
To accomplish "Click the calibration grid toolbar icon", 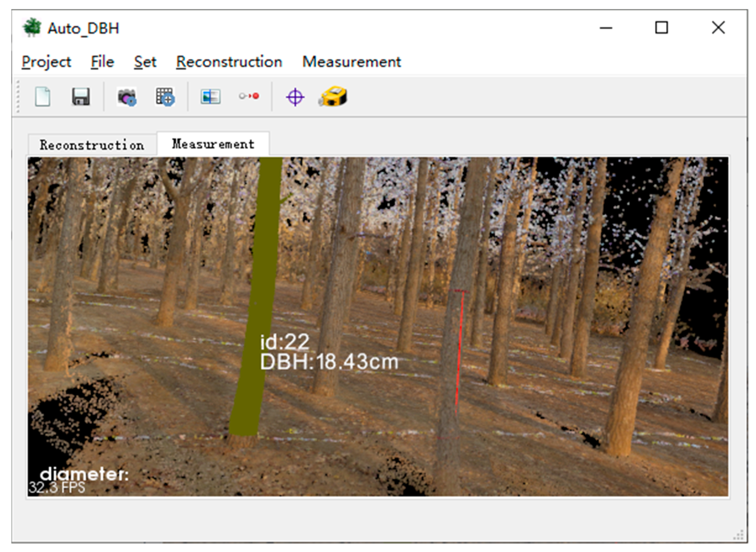I will pos(165,97).
